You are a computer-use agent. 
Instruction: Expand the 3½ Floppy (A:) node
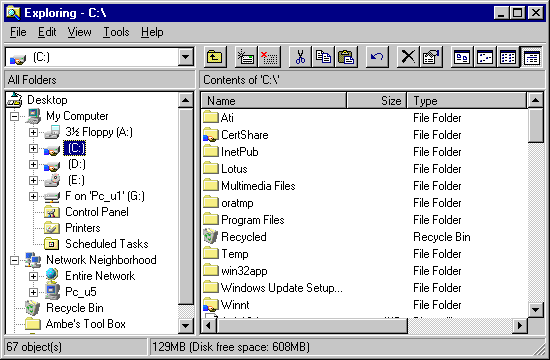pyautogui.click(x=33, y=132)
